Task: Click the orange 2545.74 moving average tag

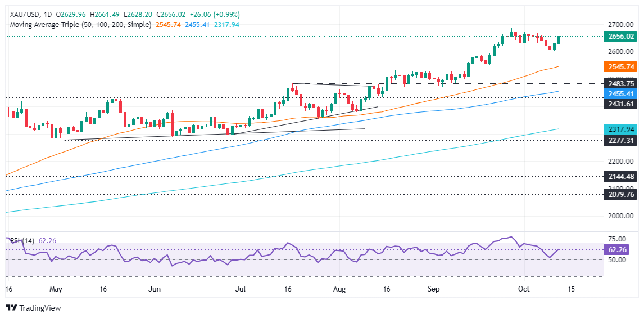Action: [621, 66]
